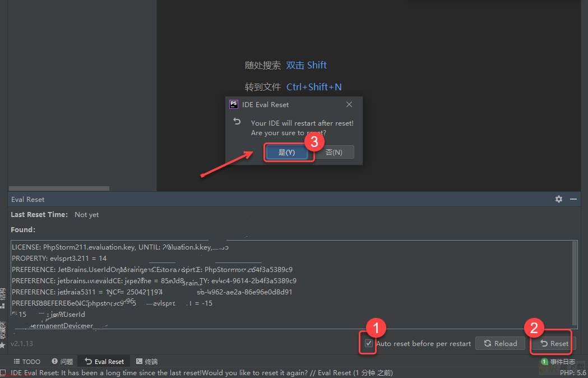The image size is (588, 378).
Task: Open the 问题 tool window tab
Action: click(62, 362)
